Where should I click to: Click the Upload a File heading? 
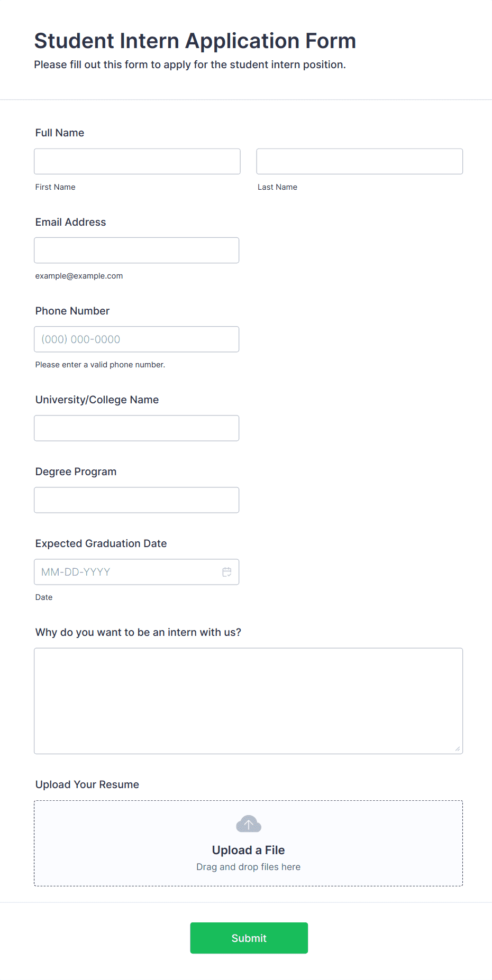[x=249, y=850]
